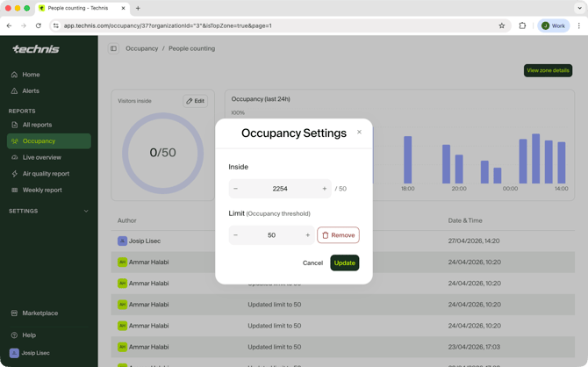Image resolution: width=588 pixels, height=367 pixels.
Task: Click the browser forward arrow
Action: point(24,25)
